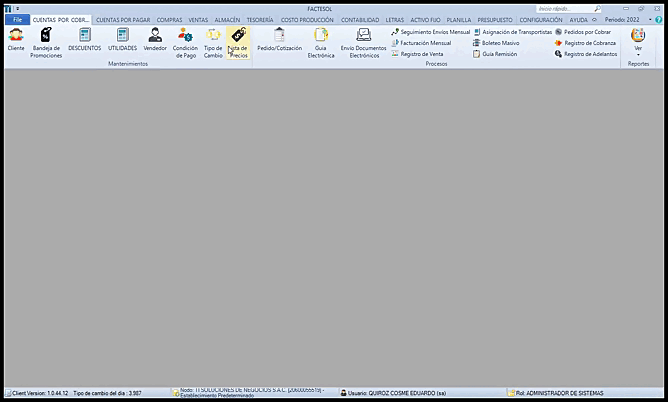Screen dimensions: 668x402
Task: Collapse the ribbon with the arrow
Action: [595, 20]
